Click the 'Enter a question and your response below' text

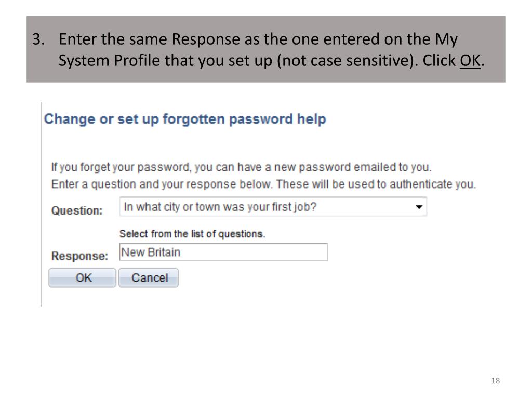[162, 184]
